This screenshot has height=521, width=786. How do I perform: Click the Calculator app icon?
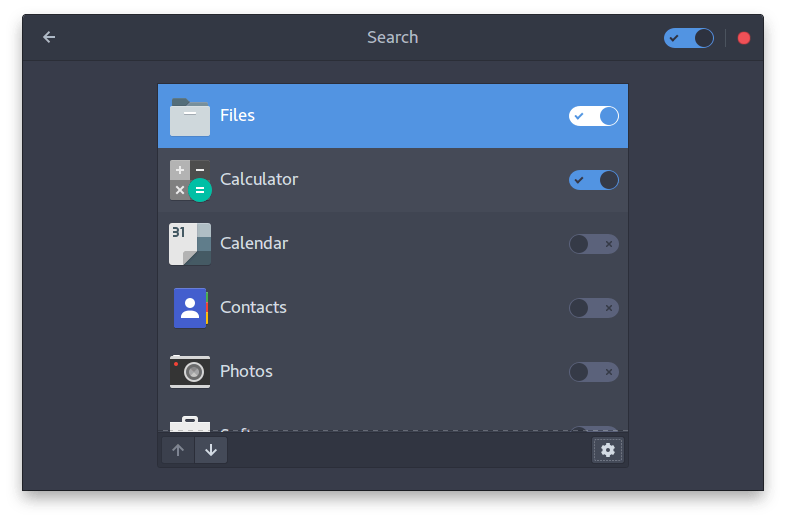click(189, 180)
